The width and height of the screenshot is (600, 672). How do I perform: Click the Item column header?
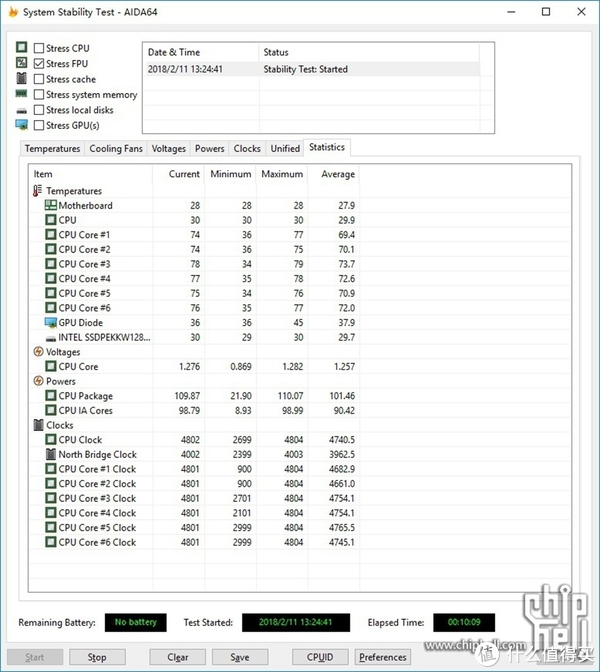tap(90, 174)
